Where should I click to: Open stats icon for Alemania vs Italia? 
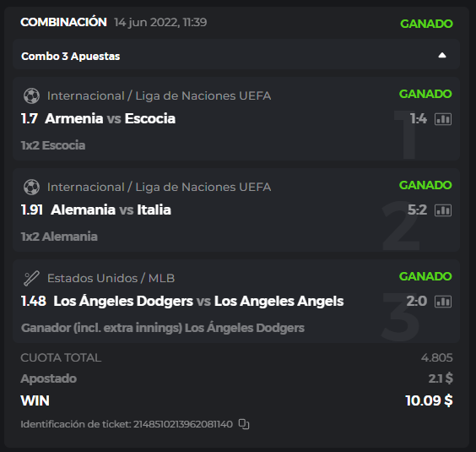click(x=443, y=210)
